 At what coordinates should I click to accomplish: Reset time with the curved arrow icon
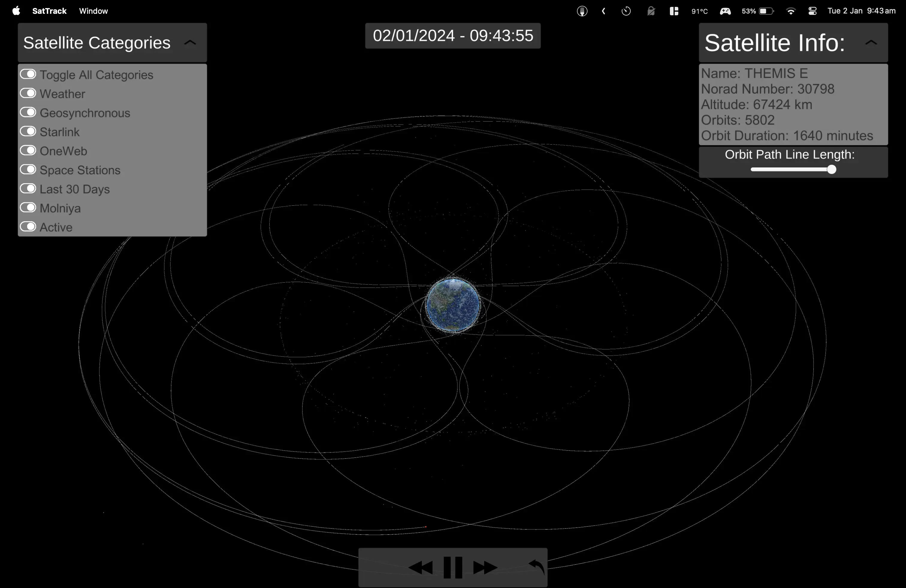click(537, 567)
